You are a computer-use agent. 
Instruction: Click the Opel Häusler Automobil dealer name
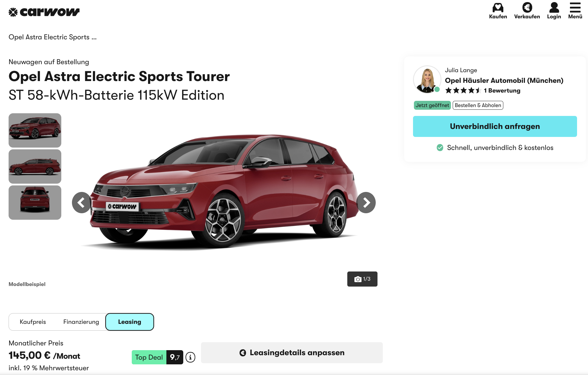coord(504,80)
